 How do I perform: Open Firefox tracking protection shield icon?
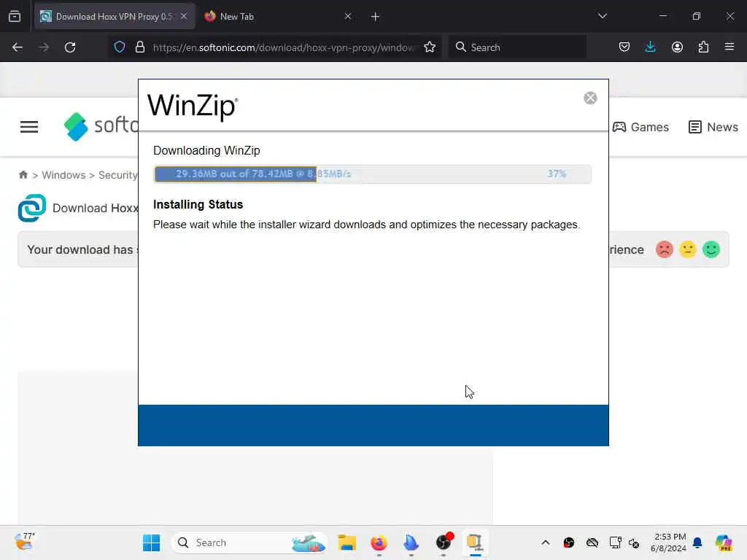[x=120, y=47]
